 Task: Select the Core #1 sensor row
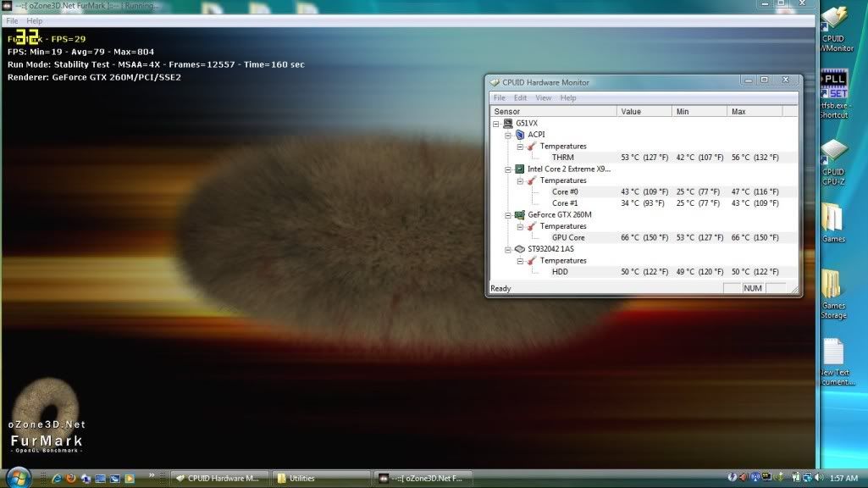(x=644, y=203)
